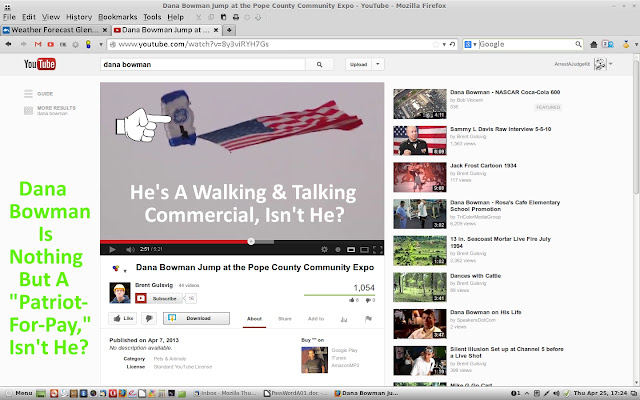Open the Dances with Cattle video
Image resolution: width=640 pixels, height=400 pixels.
[475, 276]
